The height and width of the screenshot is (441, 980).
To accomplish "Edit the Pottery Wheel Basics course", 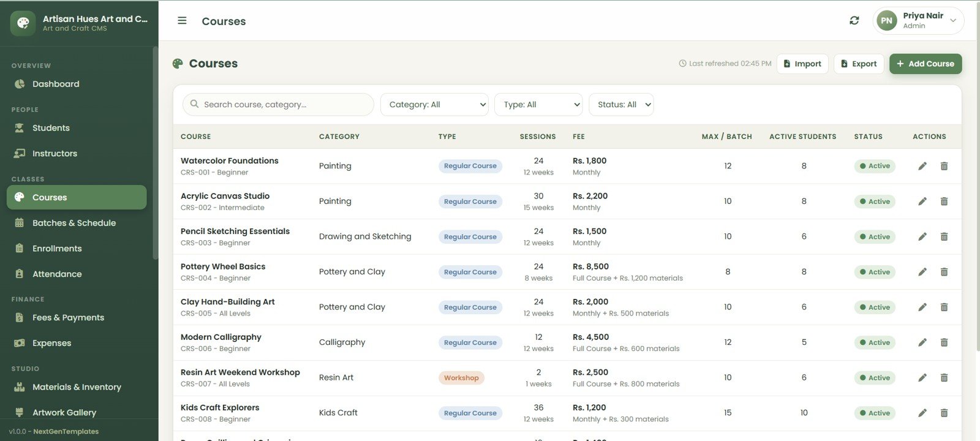I will [922, 272].
